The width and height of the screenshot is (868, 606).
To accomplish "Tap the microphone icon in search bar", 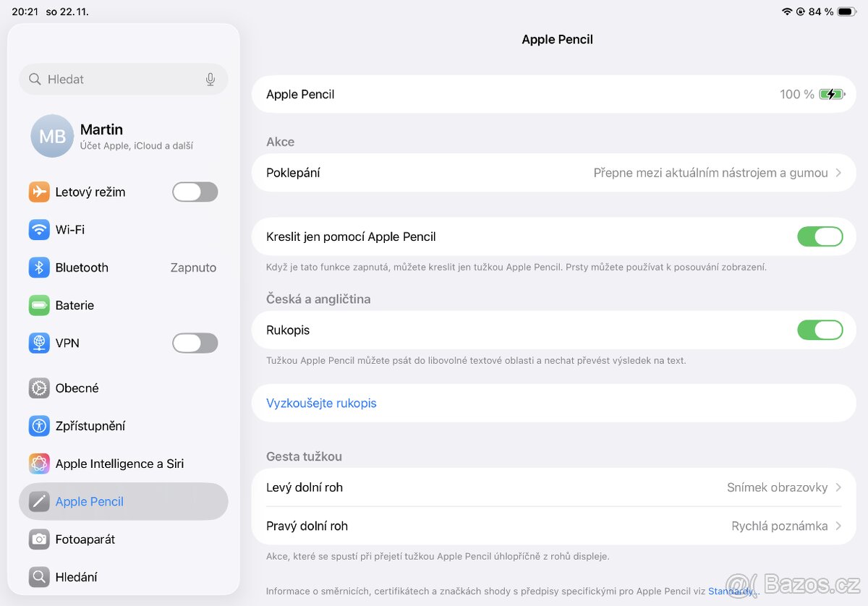I will point(210,79).
